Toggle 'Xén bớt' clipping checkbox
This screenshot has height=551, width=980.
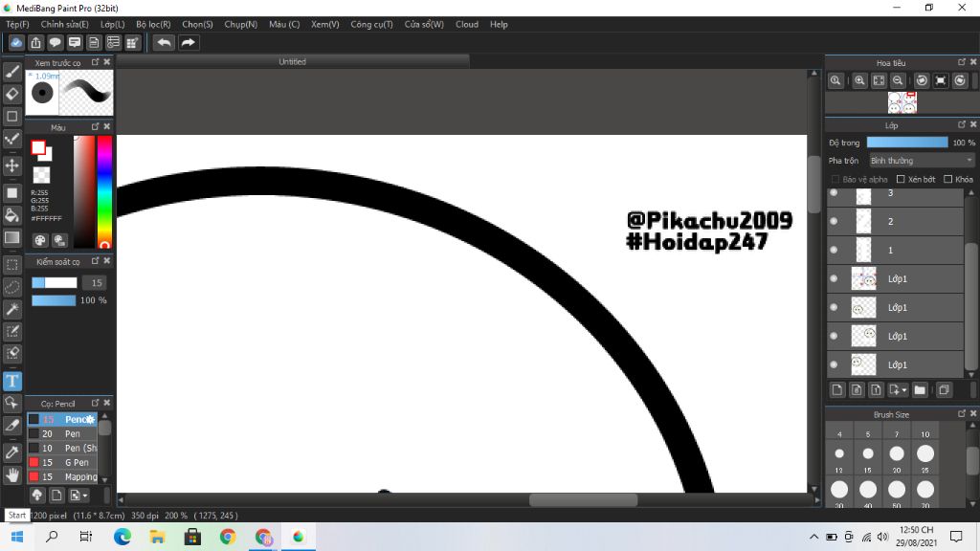click(x=901, y=179)
